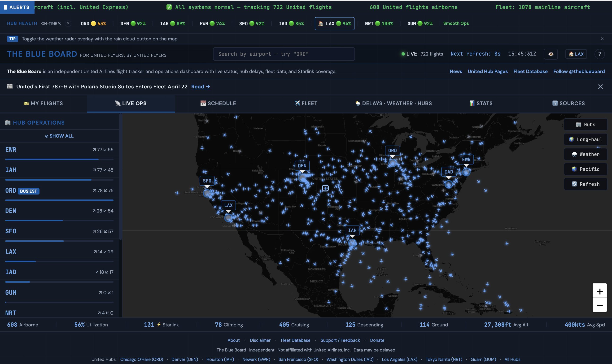Toggle the Hubs map layer

586,124
